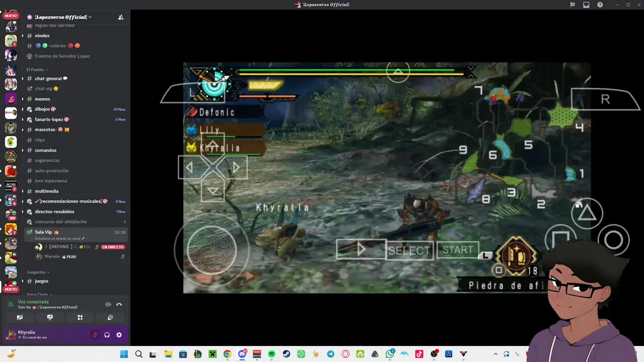Toggle noise suppression waveform icon
The width and height of the screenshot is (644, 362).
tap(108, 304)
